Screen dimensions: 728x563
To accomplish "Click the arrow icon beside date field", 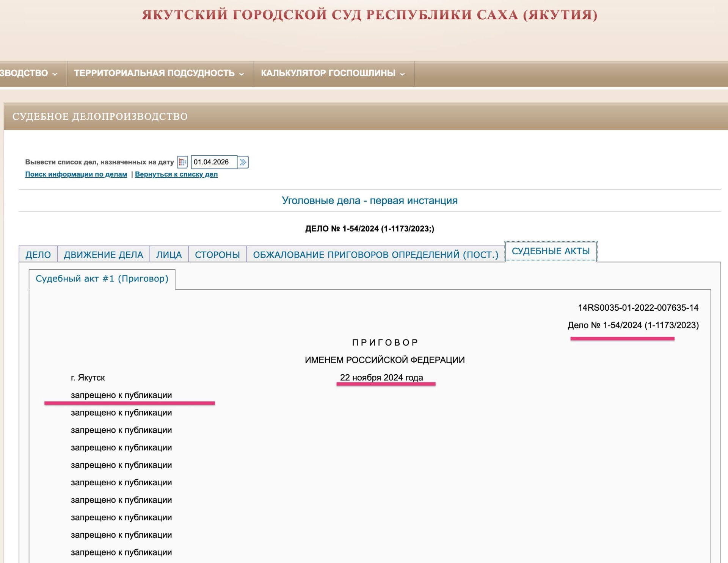I will pos(243,162).
